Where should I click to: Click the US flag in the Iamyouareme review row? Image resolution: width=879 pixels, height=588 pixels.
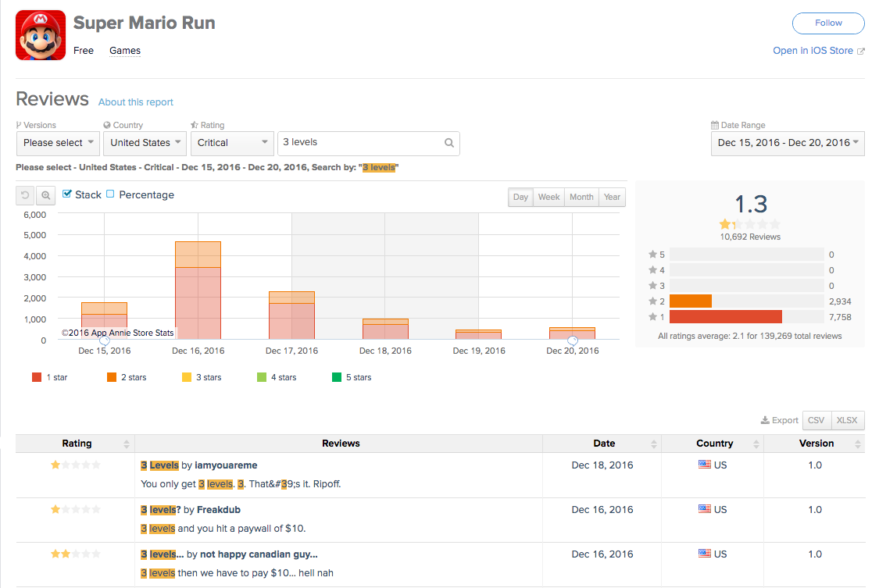[705, 465]
